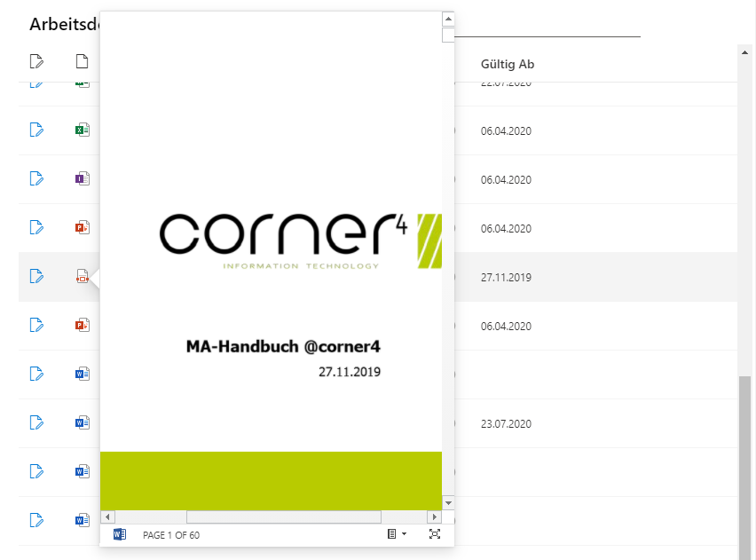Click the document type column header icon
This screenshot has height=560, width=756.
pyautogui.click(x=82, y=61)
